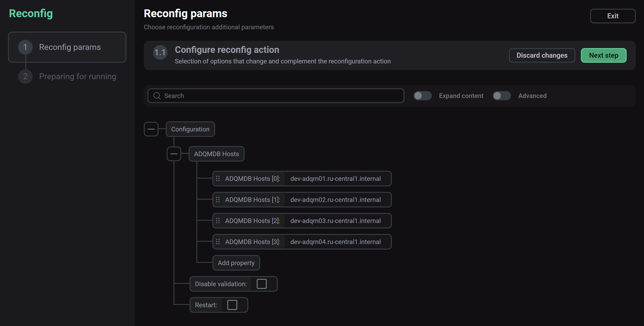Edit the dev-adqm04.ru-central1.internal value
Screen dimensions: 644x326
tap(336, 242)
